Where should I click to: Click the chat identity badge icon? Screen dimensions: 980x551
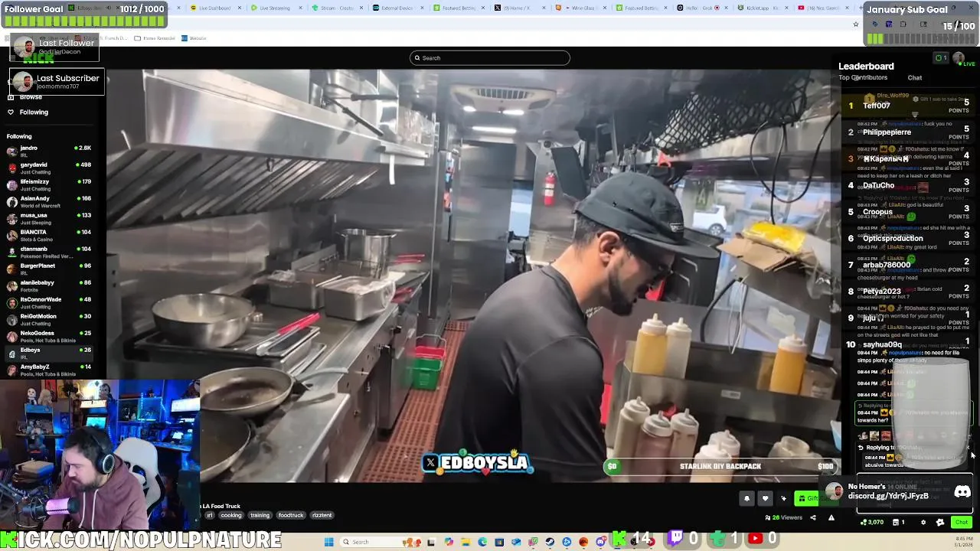(x=923, y=523)
